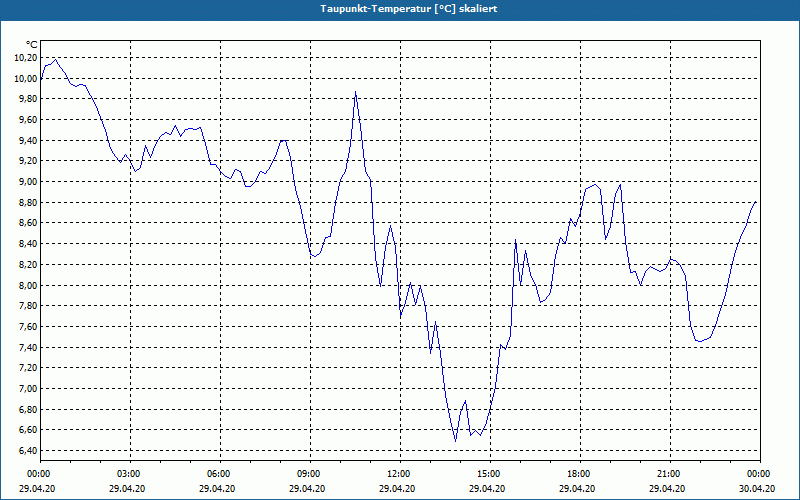Click the 03:00 time label

pyautogui.click(x=131, y=474)
